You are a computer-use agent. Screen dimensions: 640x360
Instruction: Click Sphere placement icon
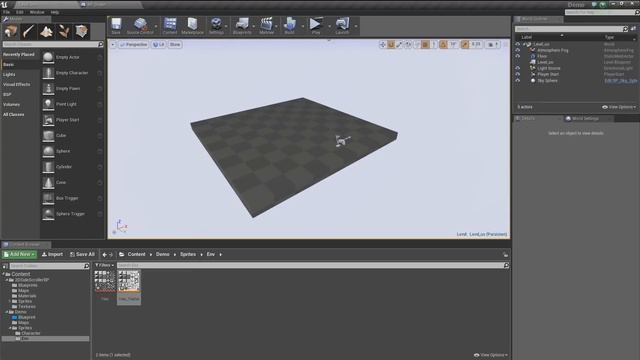point(48,151)
